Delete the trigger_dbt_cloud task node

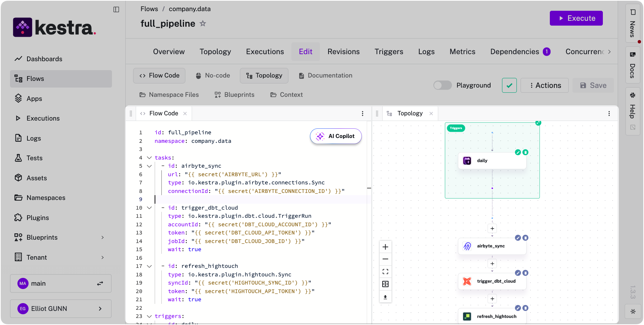pos(525,273)
